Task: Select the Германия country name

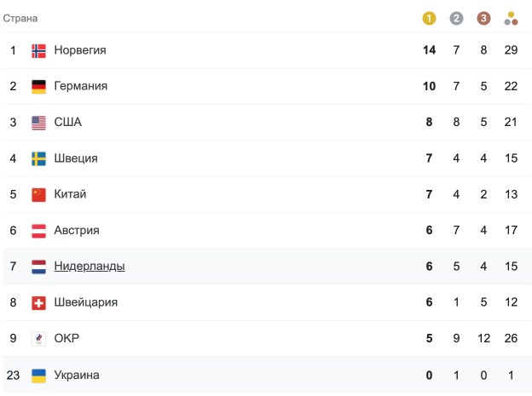Action: tap(80, 86)
